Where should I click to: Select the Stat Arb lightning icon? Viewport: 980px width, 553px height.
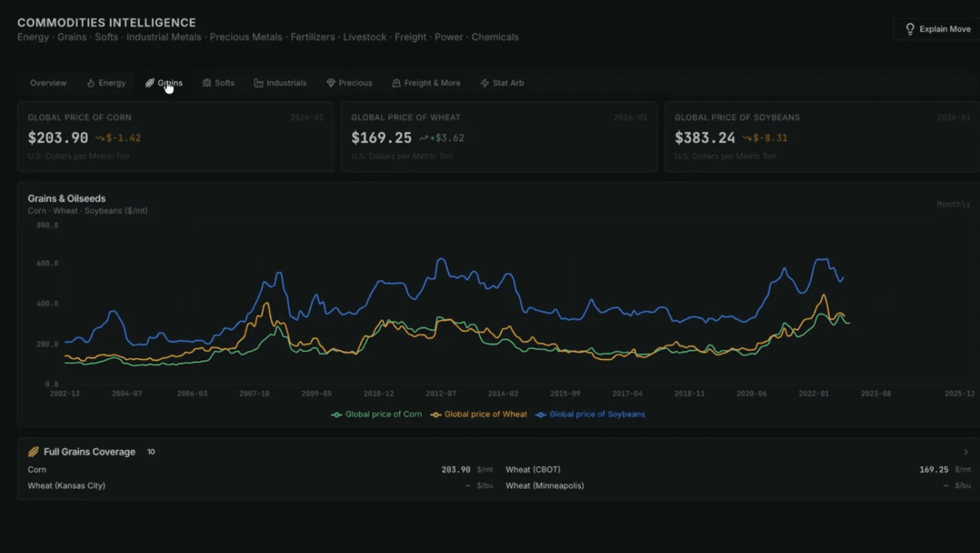(x=484, y=83)
